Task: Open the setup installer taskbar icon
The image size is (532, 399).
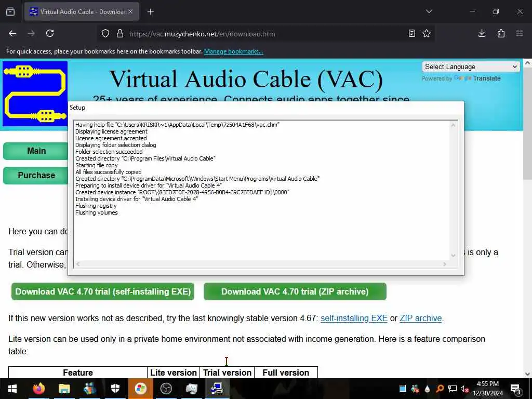Action: tap(217, 389)
